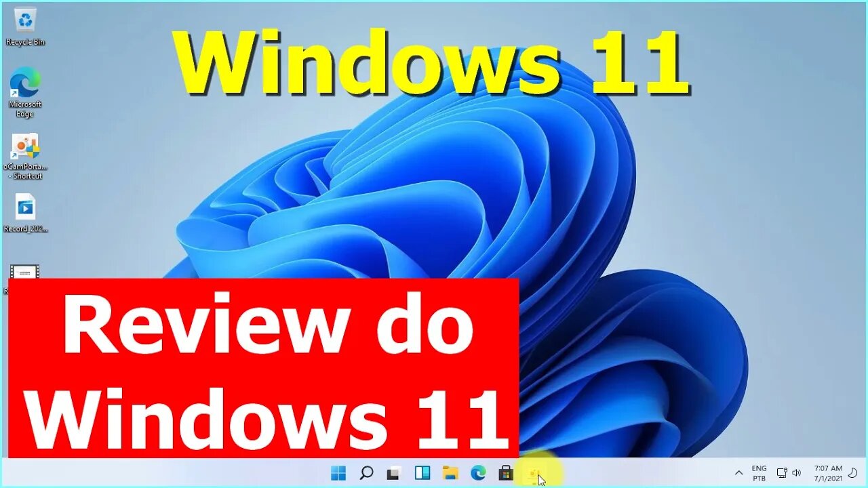Open Microsoft Store from the taskbar
The image size is (868, 488).
pyautogui.click(x=506, y=473)
